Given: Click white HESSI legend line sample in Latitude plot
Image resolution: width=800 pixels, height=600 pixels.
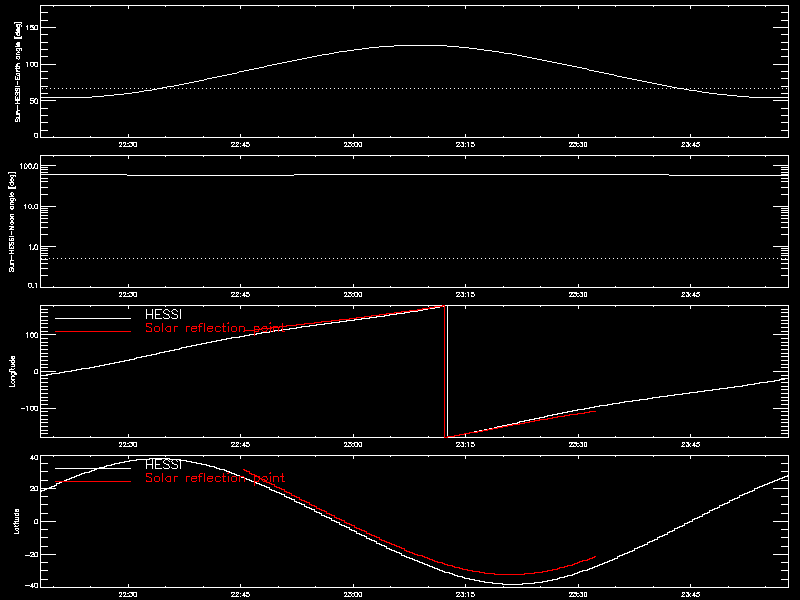Looking at the screenshot, I should (x=93, y=468).
